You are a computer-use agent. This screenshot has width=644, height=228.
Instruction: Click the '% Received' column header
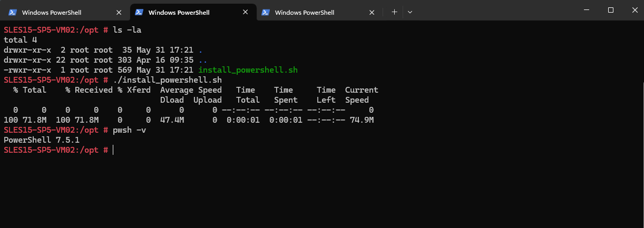point(89,90)
